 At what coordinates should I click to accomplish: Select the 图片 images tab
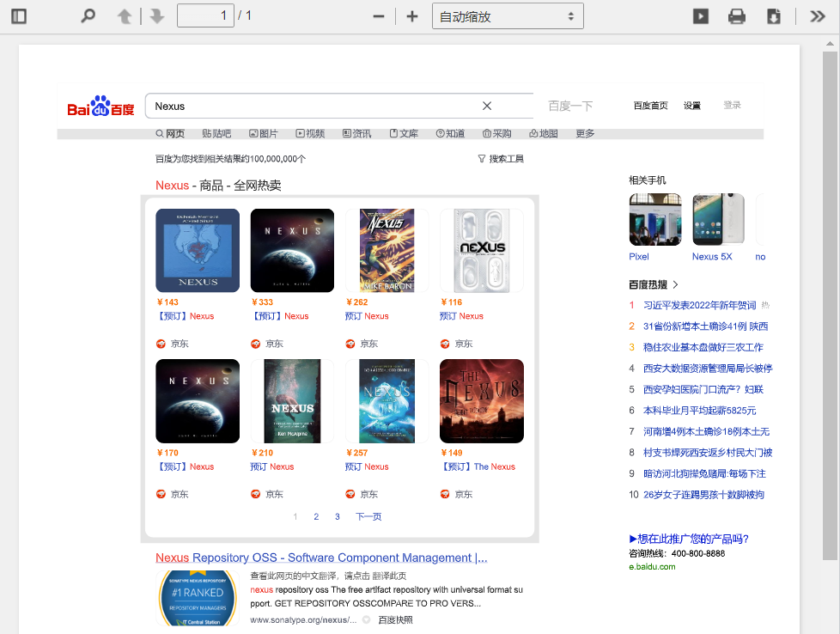point(264,133)
